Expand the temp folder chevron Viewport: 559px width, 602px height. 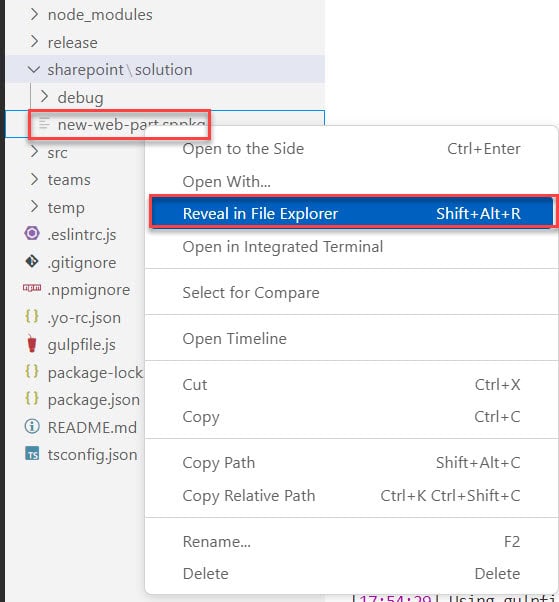[34, 207]
